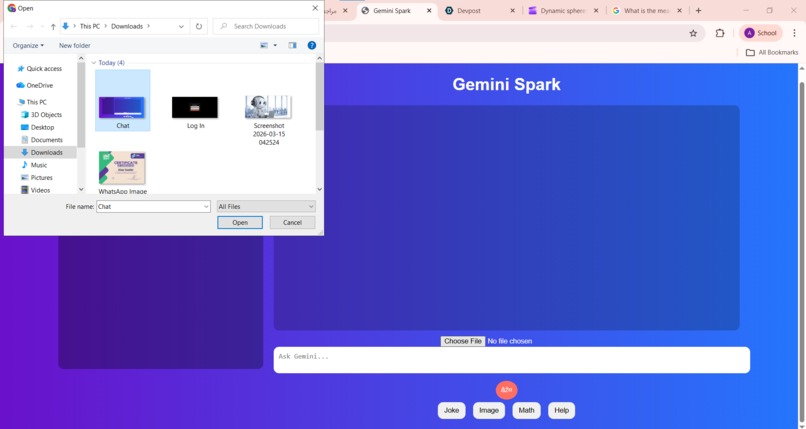This screenshot has height=429, width=806.
Task: Open the School profile button
Action: tap(761, 33)
